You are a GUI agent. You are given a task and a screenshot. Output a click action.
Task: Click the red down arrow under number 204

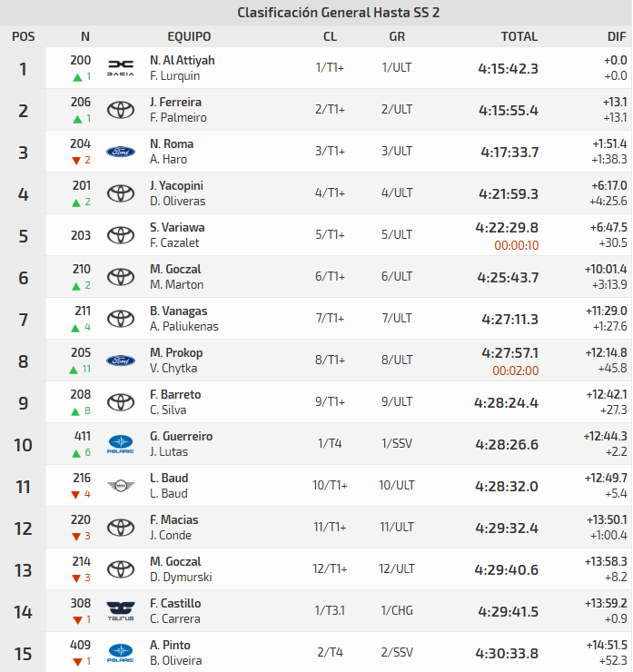click(x=77, y=161)
